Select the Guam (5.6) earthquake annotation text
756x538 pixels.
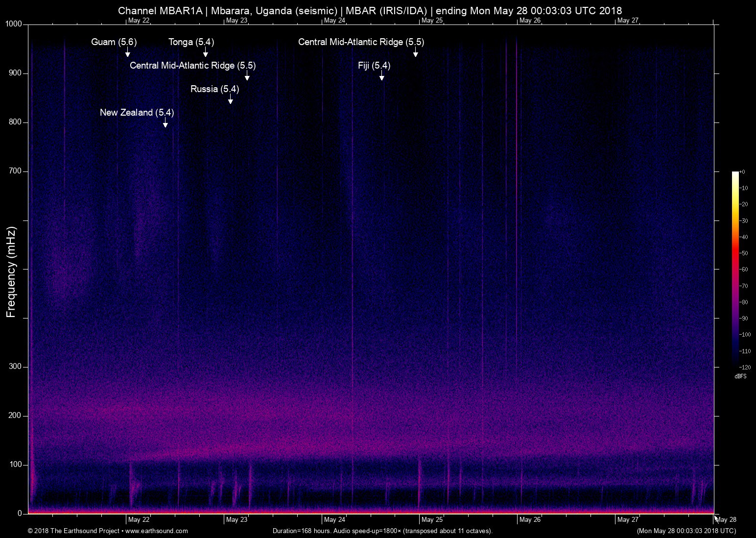click(114, 42)
